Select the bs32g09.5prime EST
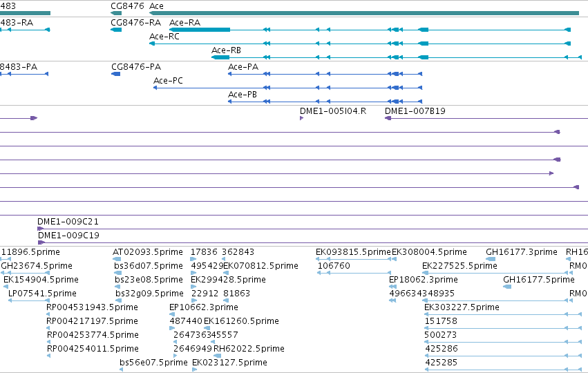Image resolution: width=588 pixels, height=373 pixels. pos(150,294)
